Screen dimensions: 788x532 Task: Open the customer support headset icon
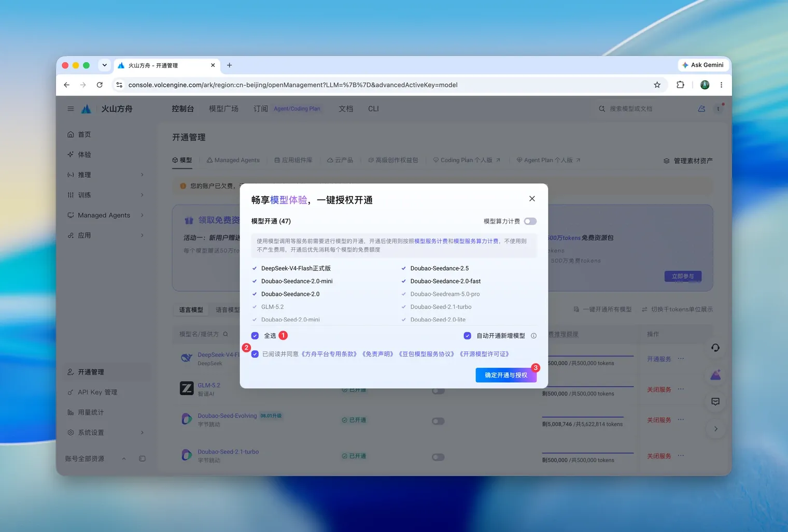(715, 348)
